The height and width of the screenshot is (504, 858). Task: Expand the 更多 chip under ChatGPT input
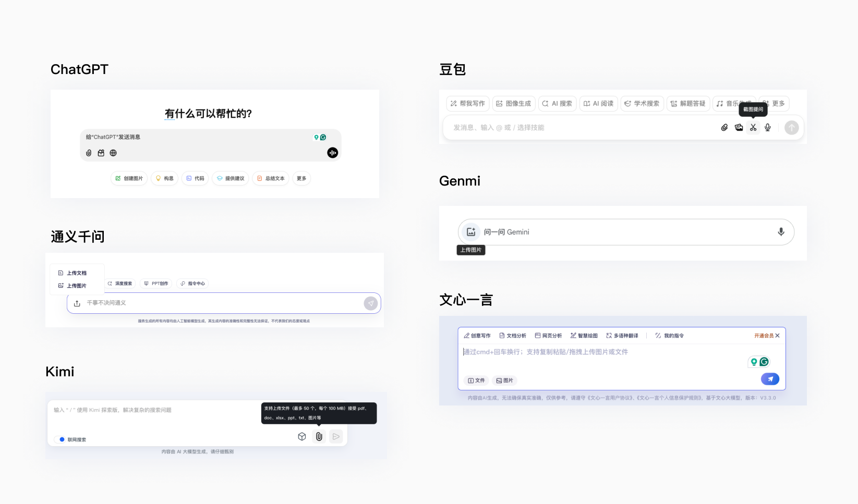301,178
